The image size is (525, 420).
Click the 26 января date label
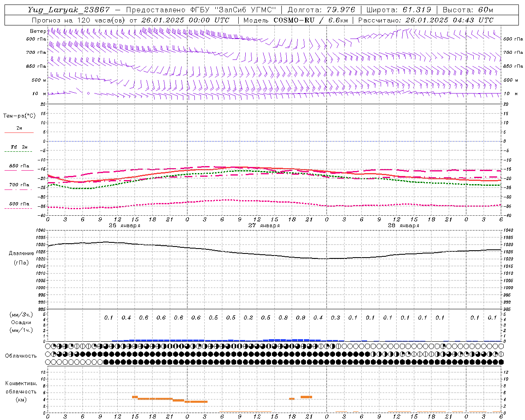click(125, 226)
